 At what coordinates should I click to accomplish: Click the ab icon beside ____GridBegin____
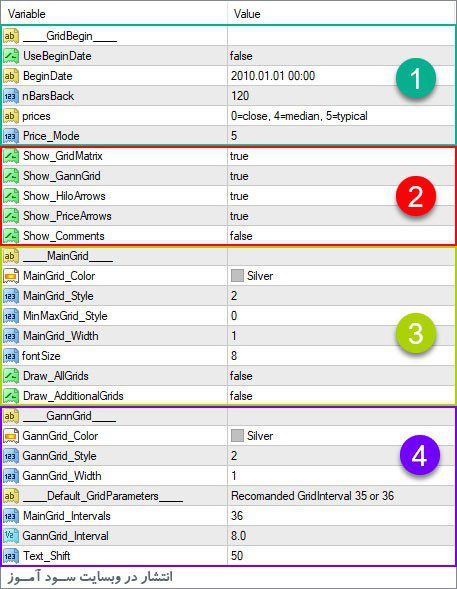[x=11, y=36]
